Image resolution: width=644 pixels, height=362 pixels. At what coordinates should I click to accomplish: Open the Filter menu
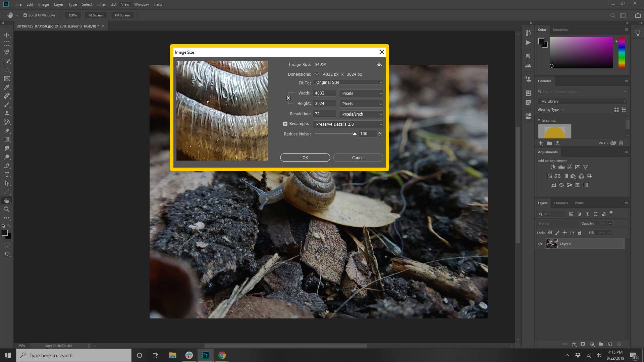(101, 4)
